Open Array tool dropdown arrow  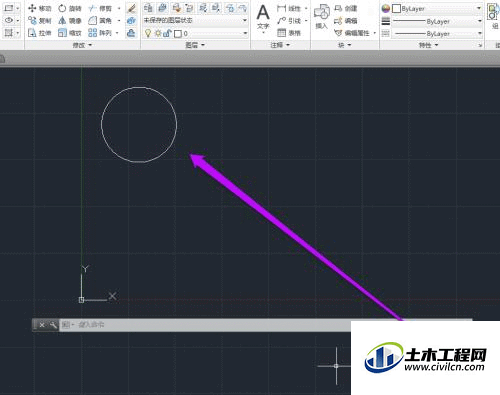point(117,33)
